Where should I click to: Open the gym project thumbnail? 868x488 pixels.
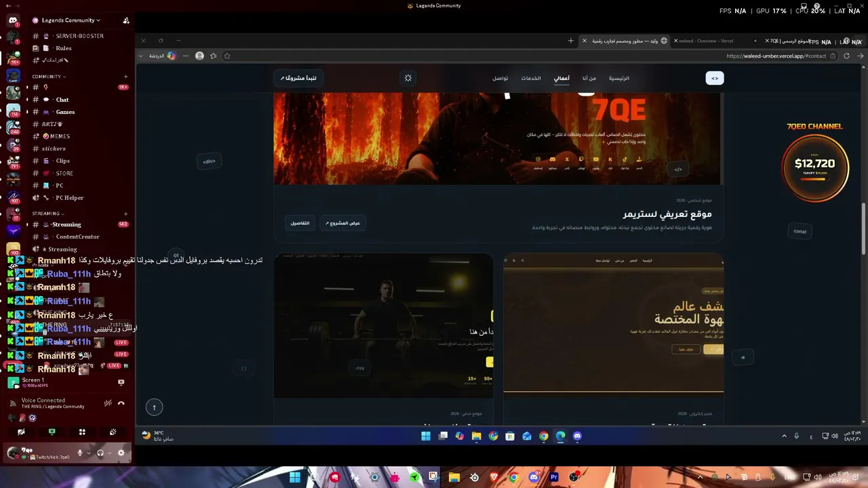pos(383,325)
